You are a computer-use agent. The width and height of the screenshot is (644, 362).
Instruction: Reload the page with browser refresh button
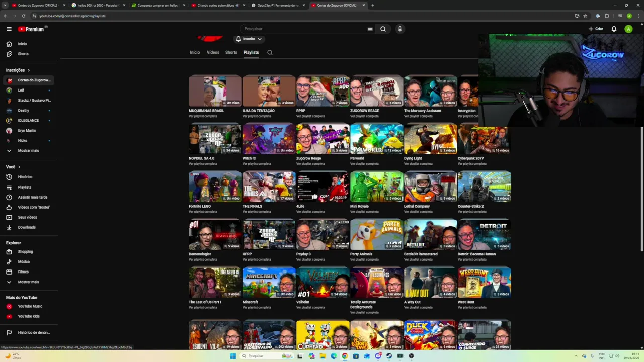[23, 16]
